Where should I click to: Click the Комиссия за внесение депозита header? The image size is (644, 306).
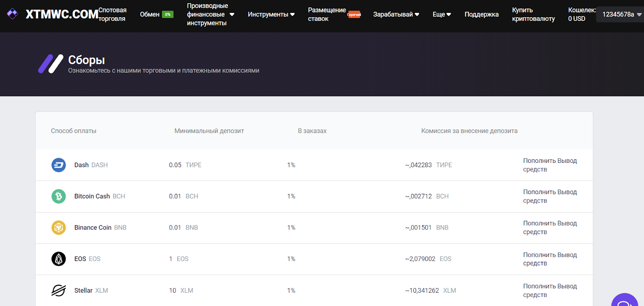click(x=469, y=131)
